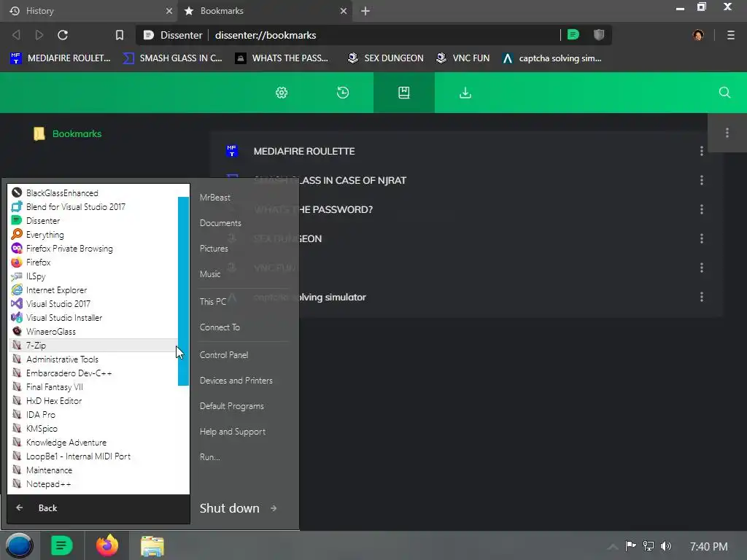Screen dimensions: 747x560
Task: Launch Firefox Private Browsing from Start menu
Action: click(93, 249)
